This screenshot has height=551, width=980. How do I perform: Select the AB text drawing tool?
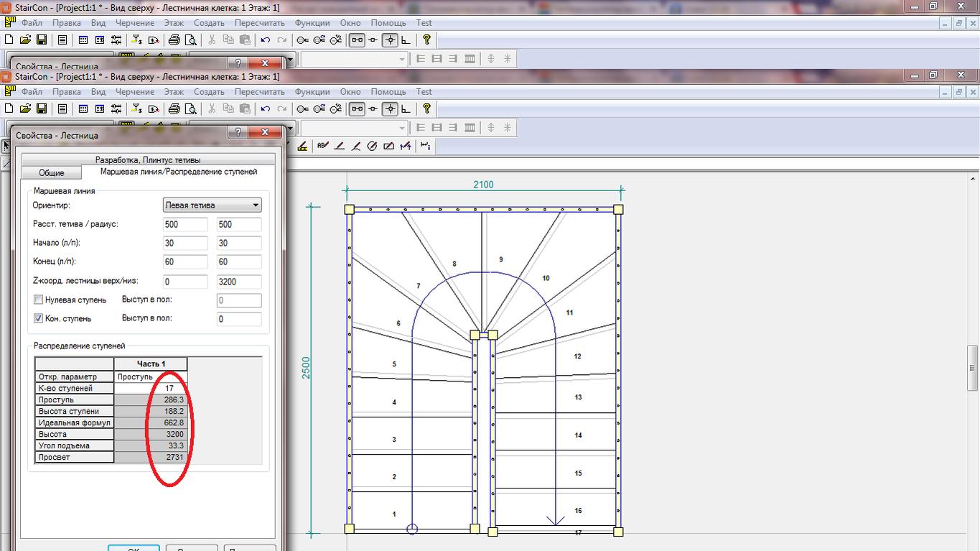(322, 146)
